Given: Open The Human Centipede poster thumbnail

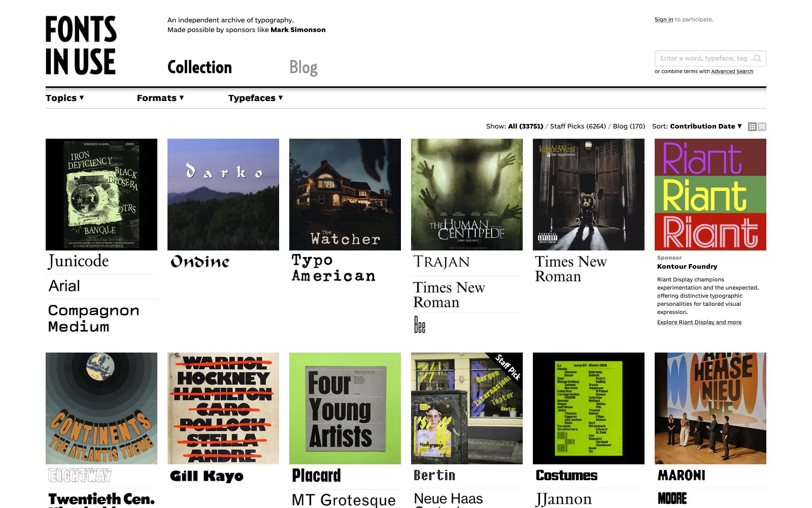Looking at the screenshot, I should [x=467, y=195].
